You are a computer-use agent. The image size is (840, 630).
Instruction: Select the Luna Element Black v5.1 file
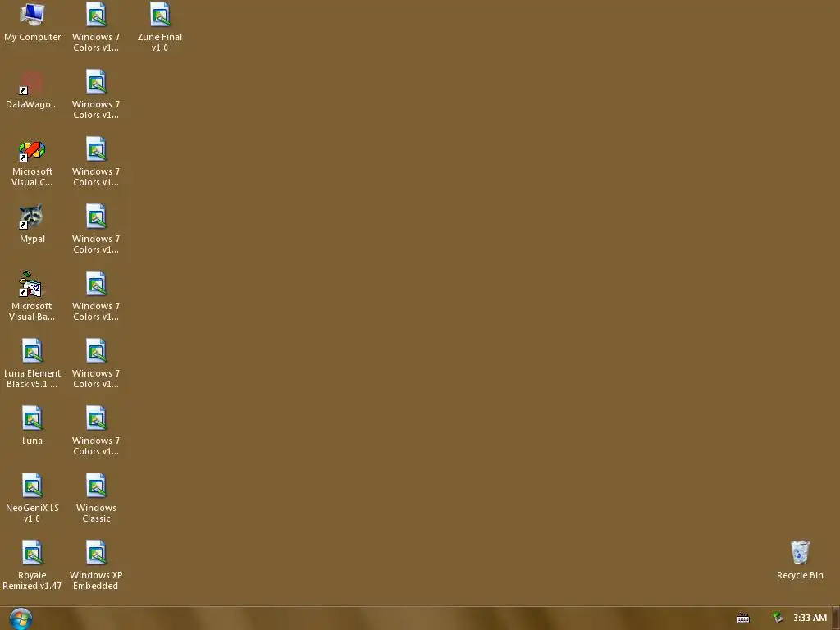pos(32,363)
